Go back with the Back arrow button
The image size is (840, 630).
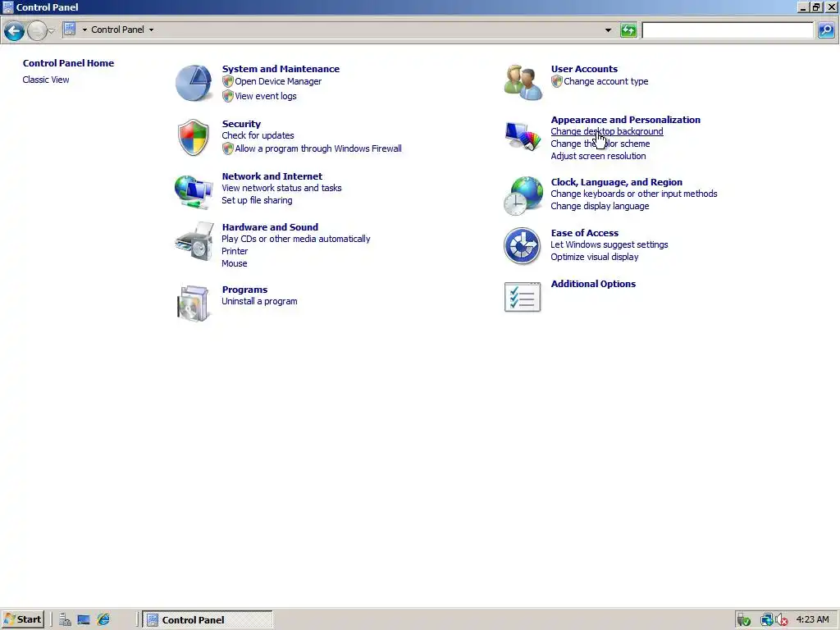tap(14, 30)
